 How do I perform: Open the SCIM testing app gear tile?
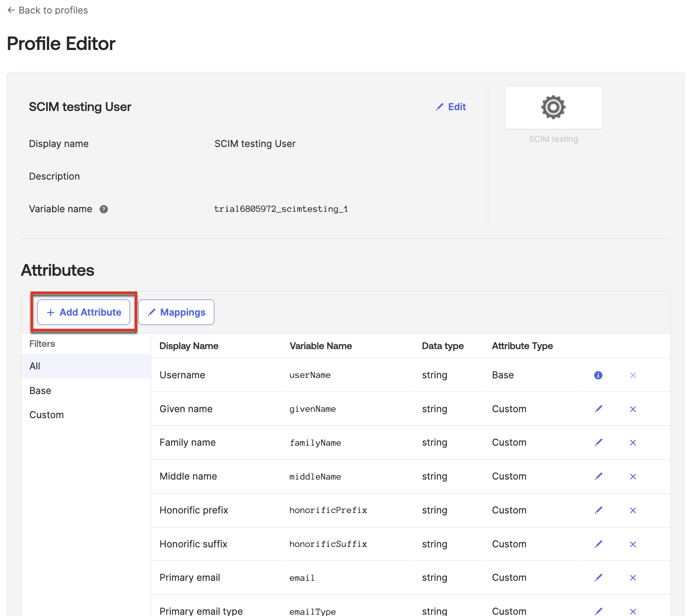point(553,108)
